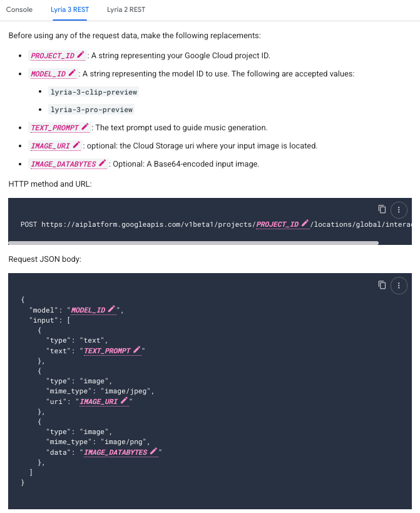420x513 pixels.
Task: Select the Lyria 3 REST tab
Action: click(70, 10)
